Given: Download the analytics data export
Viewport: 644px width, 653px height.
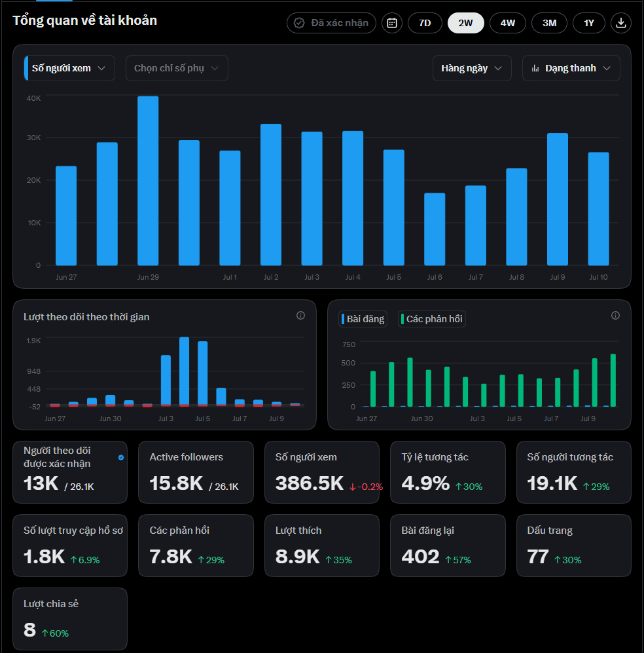Looking at the screenshot, I should point(620,23).
